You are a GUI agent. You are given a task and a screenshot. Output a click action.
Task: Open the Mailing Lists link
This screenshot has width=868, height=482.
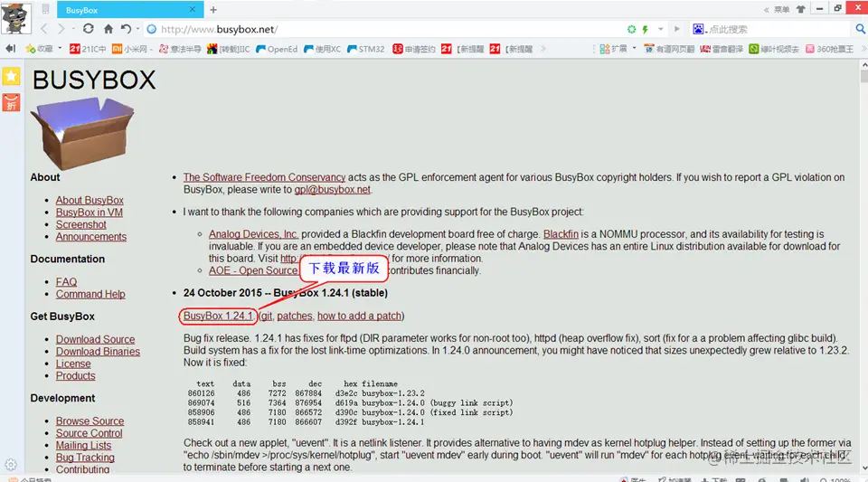tap(83, 446)
